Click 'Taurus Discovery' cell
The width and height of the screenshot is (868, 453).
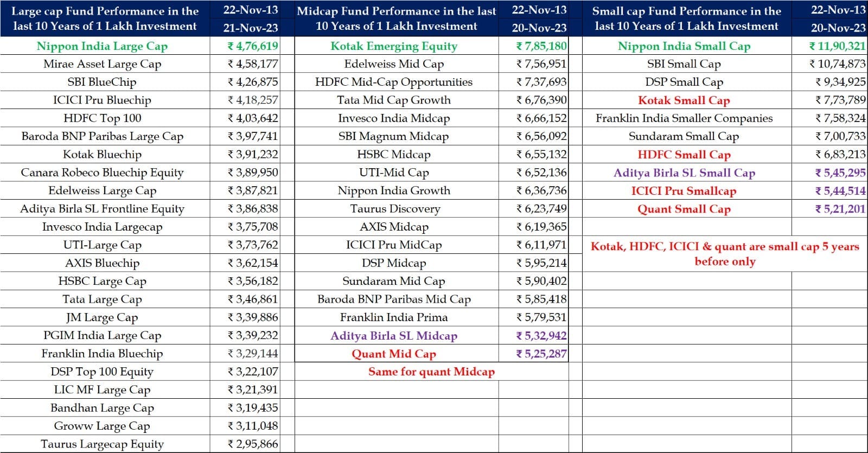[x=395, y=208]
